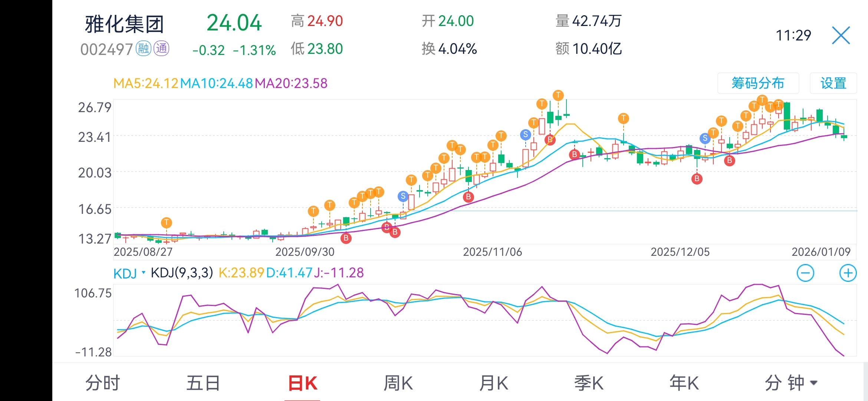
Task: Zoom in chart with plus icon
Action: point(848,273)
